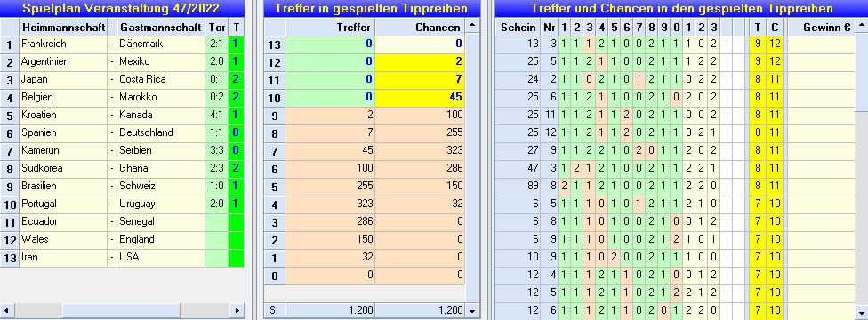The height and width of the screenshot is (320, 868).
Task: Select the Spanien team cell
Action: tap(63, 132)
